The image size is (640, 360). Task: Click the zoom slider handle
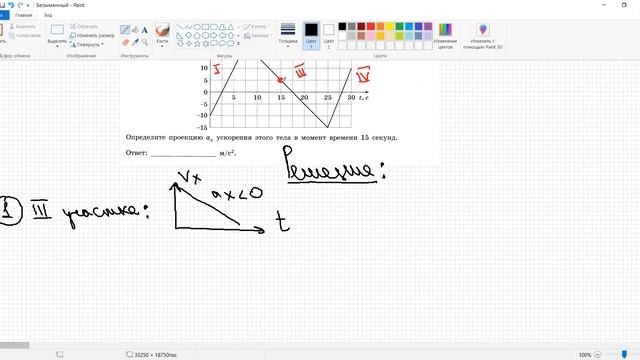pyautogui.click(x=624, y=354)
